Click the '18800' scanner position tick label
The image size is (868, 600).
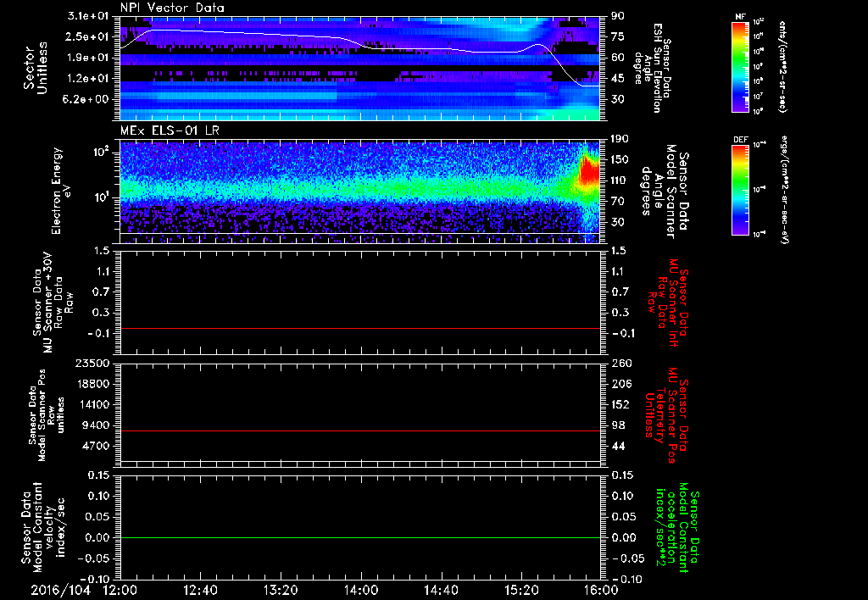point(92,384)
